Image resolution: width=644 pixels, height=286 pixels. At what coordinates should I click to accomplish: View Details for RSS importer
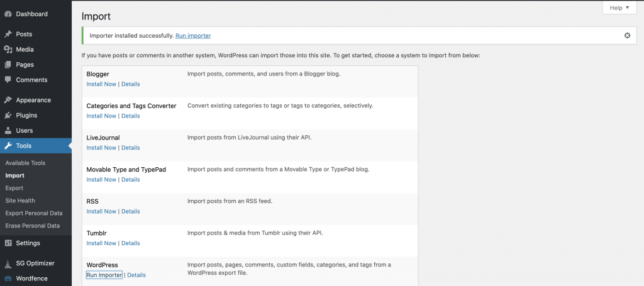click(x=131, y=211)
